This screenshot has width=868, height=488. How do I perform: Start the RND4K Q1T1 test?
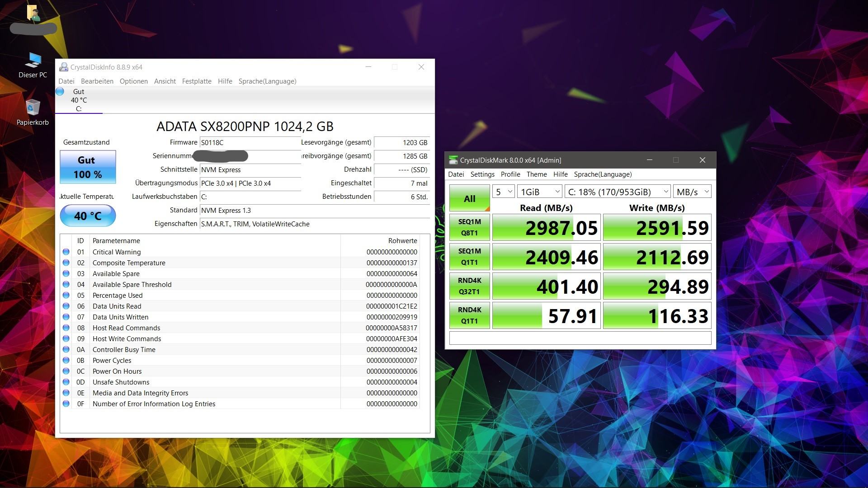(x=470, y=315)
